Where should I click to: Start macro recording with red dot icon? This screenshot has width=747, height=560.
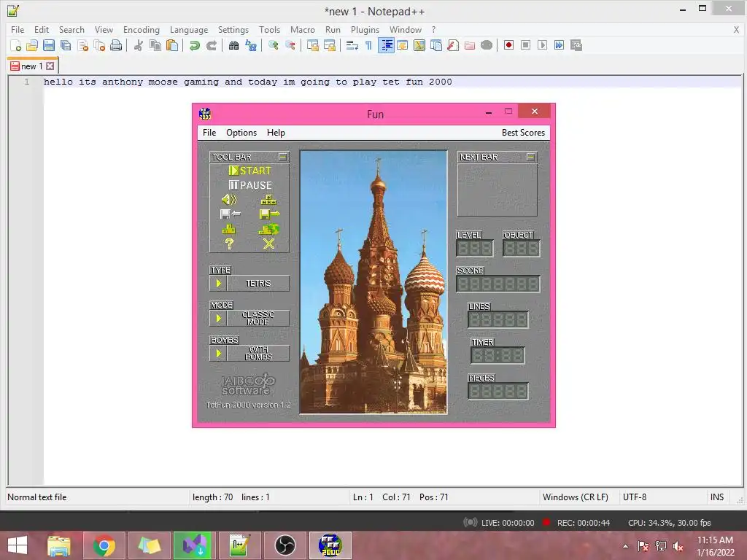click(508, 45)
